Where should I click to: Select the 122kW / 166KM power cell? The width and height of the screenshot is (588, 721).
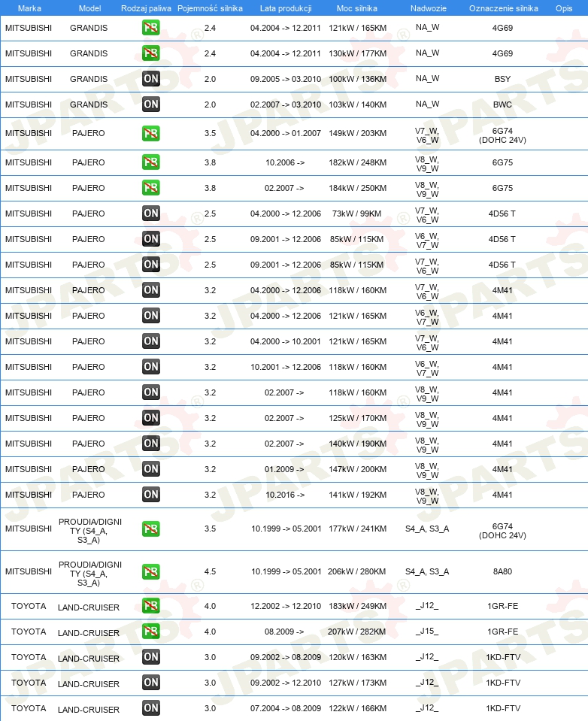(x=357, y=708)
